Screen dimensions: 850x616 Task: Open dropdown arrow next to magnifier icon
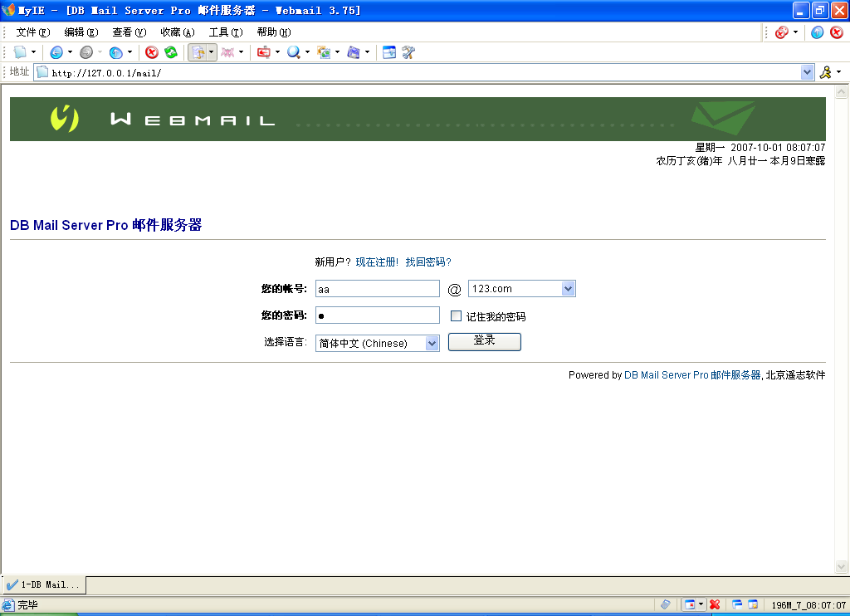tap(307, 52)
